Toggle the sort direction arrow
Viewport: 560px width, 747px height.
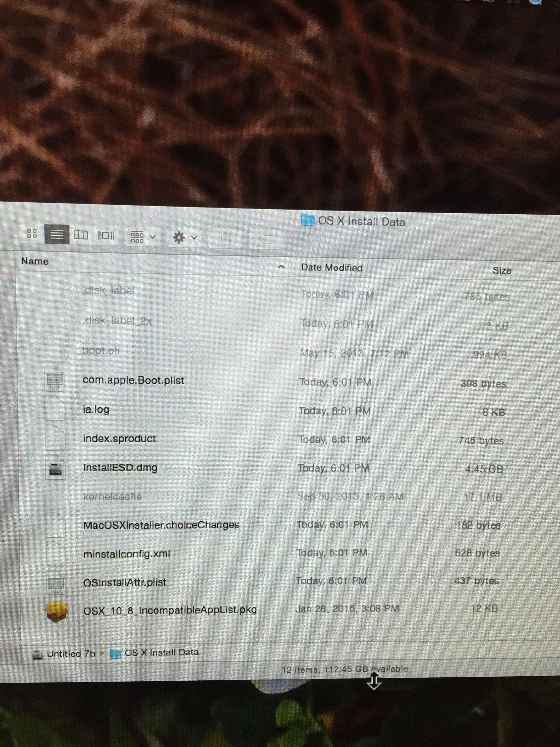(281, 267)
